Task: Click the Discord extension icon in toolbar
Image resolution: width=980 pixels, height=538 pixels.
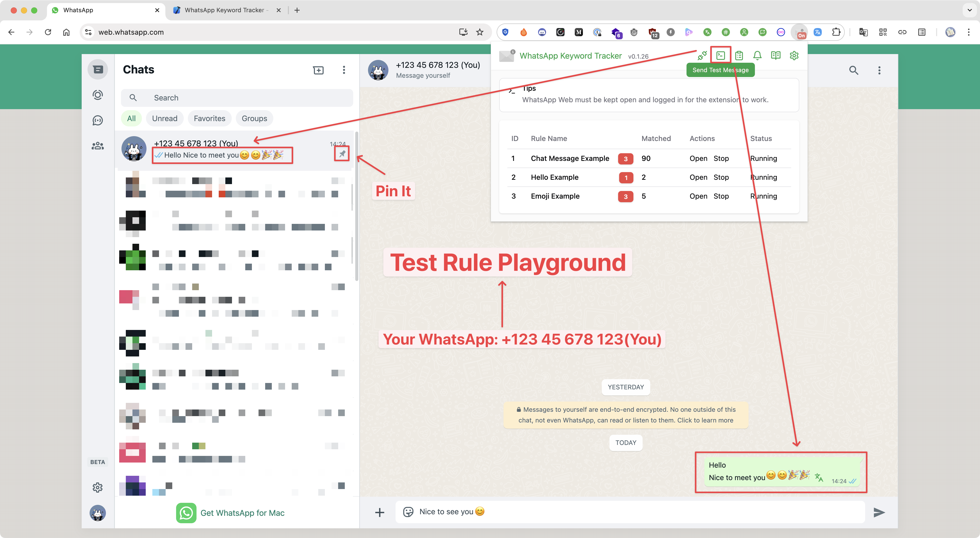Action: click(x=542, y=32)
